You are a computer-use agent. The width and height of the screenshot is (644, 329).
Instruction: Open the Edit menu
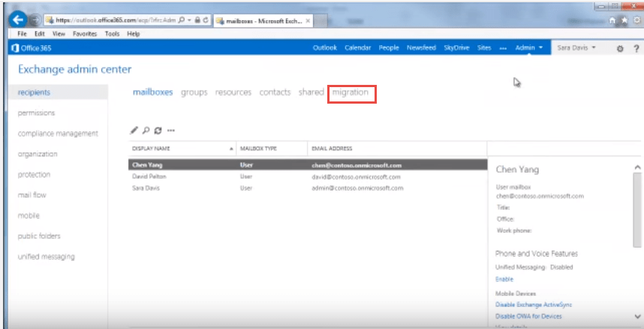40,34
